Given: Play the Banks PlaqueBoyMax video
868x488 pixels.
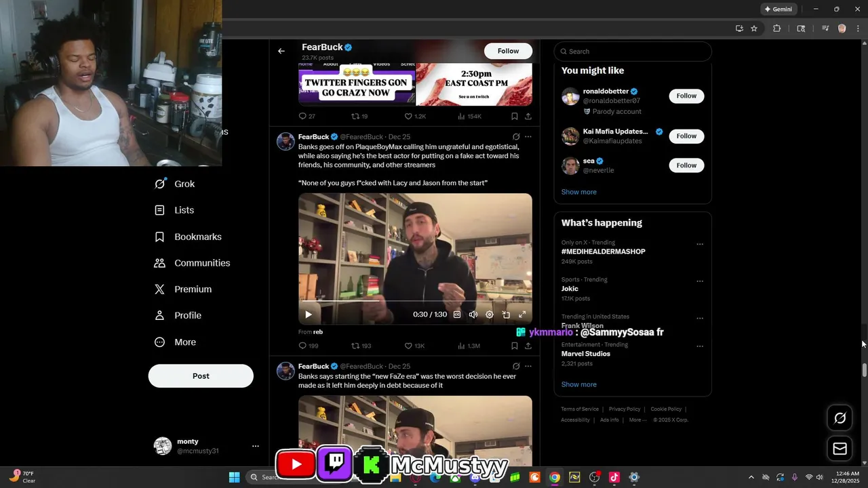Looking at the screenshot, I should coord(309,314).
